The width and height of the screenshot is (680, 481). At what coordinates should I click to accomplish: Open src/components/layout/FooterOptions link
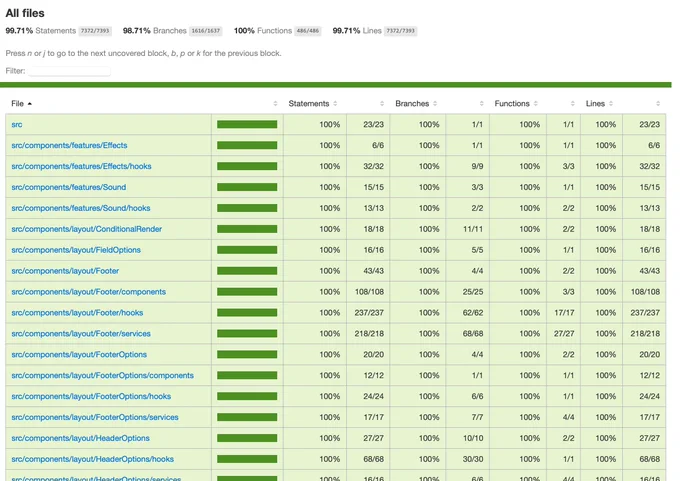pyautogui.click(x=79, y=355)
